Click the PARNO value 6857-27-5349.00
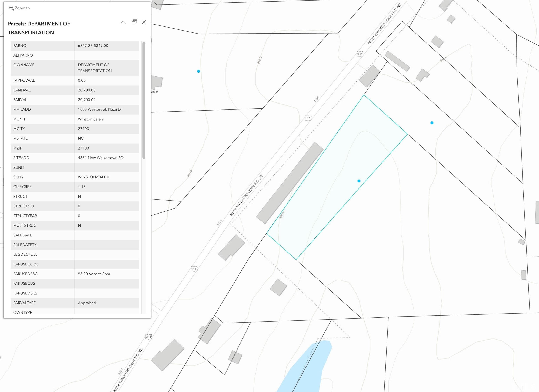 click(x=93, y=46)
